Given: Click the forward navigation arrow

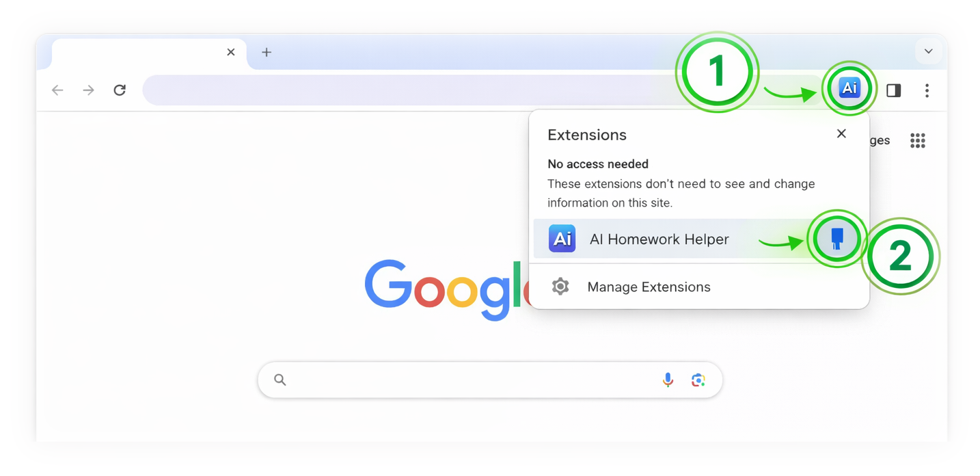Looking at the screenshot, I should tap(88, 90).
